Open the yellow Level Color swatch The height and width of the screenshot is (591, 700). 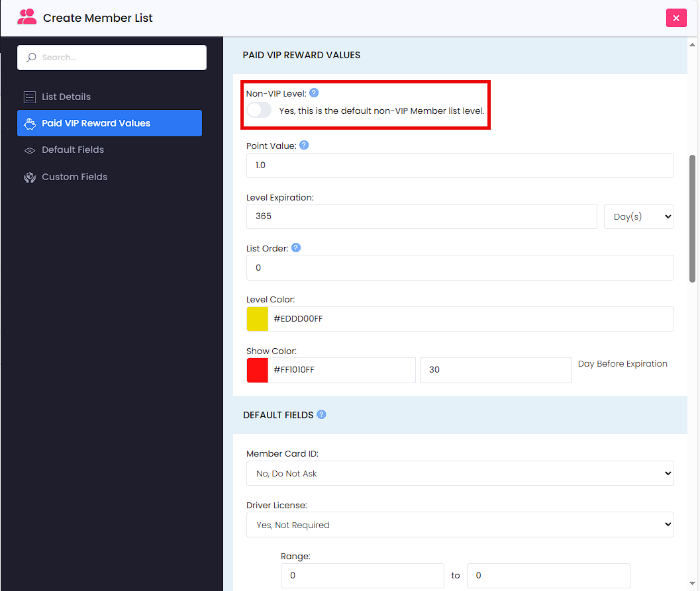tap(258, 319)
